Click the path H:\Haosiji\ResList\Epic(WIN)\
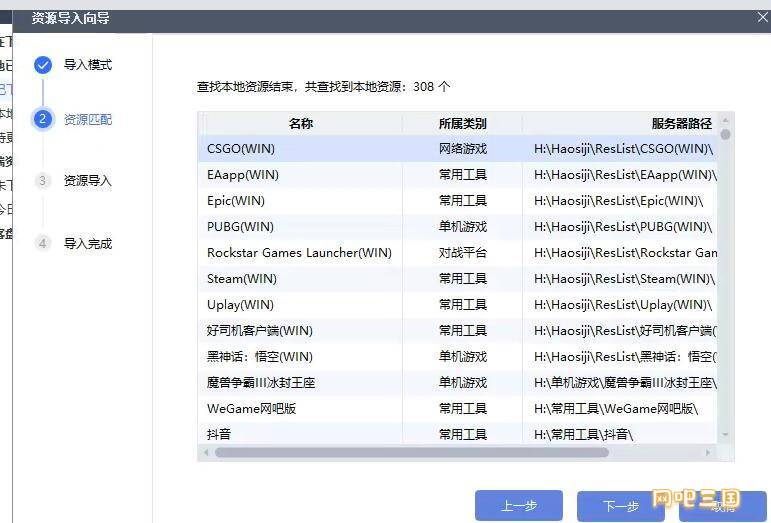Viewport: 771px width, 523px height. [x=619, y=201]
